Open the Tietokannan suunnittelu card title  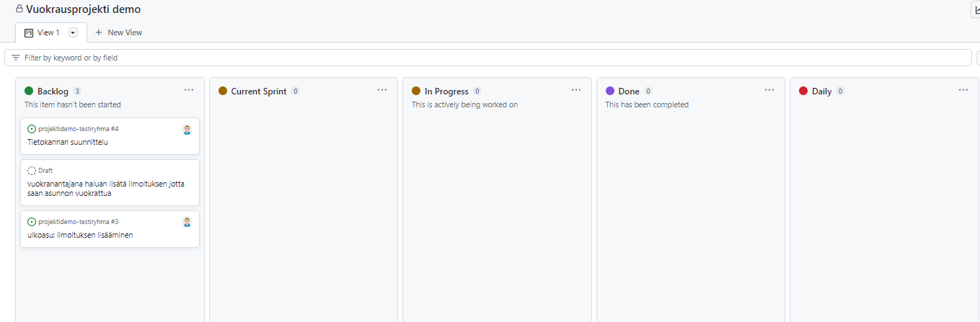68,142
